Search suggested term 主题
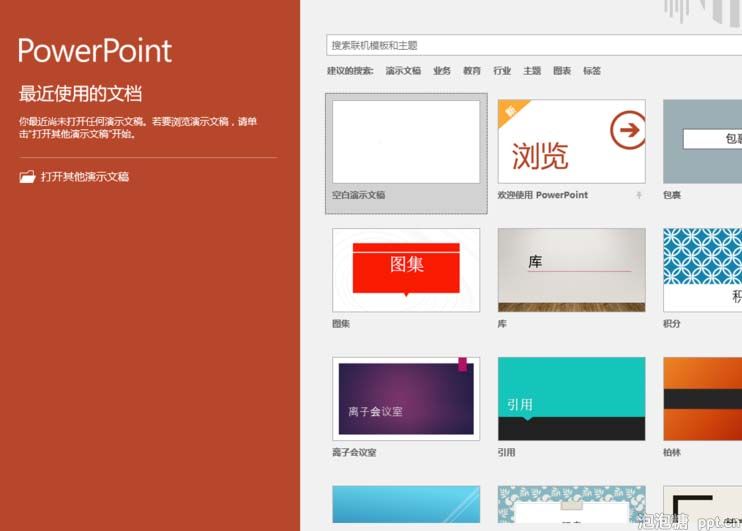Screen dimensions: 742x531 pyautogui.click(x=532, y=71)
